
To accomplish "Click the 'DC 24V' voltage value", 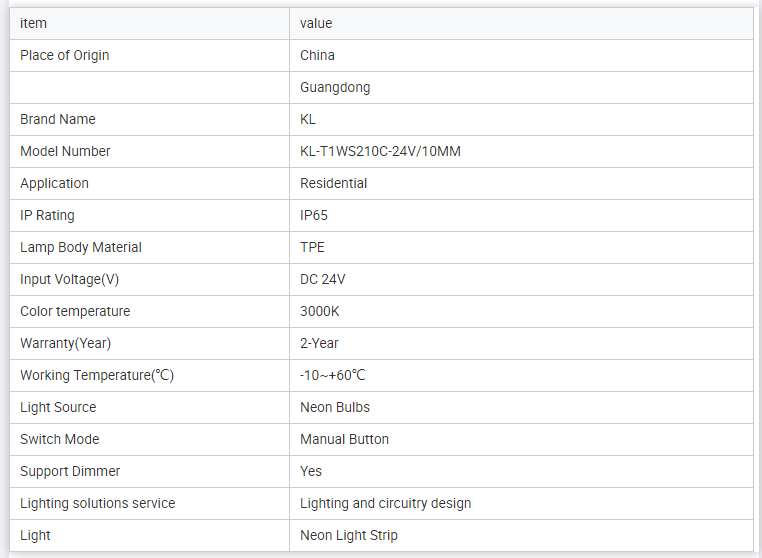I will pyautogui.click(x=323, y=279).
